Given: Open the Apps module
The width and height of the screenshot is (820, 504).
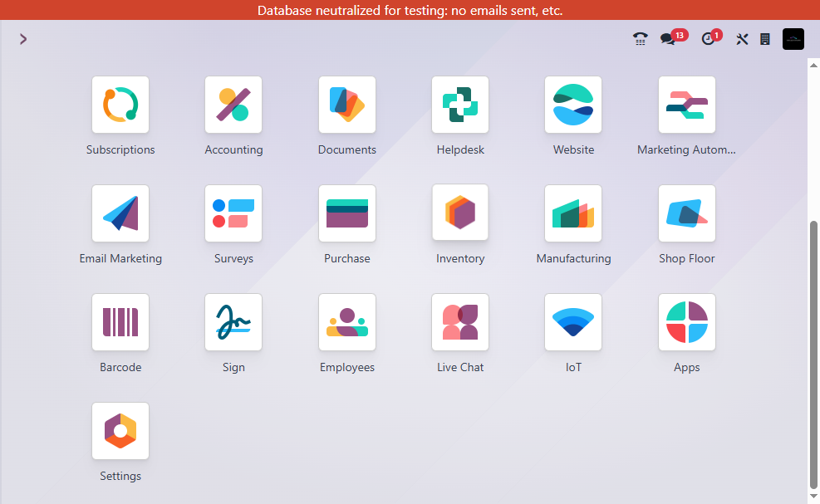Looking at the screenshot, I should click(x=686, y=322).
